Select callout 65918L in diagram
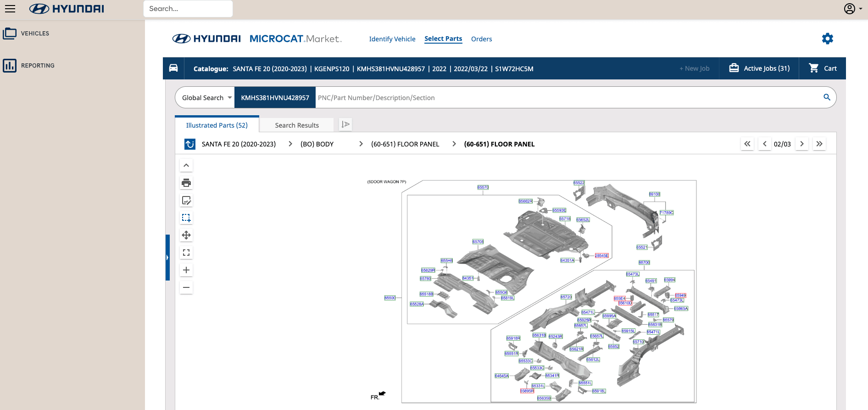 click(x=599, y=391)
